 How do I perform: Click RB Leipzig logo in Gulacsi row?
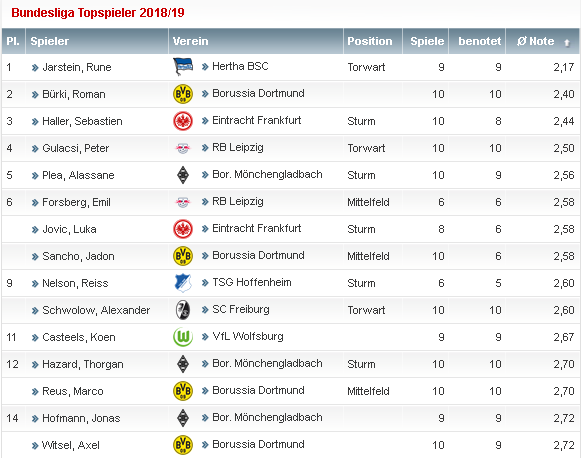(x=183, y=148)
